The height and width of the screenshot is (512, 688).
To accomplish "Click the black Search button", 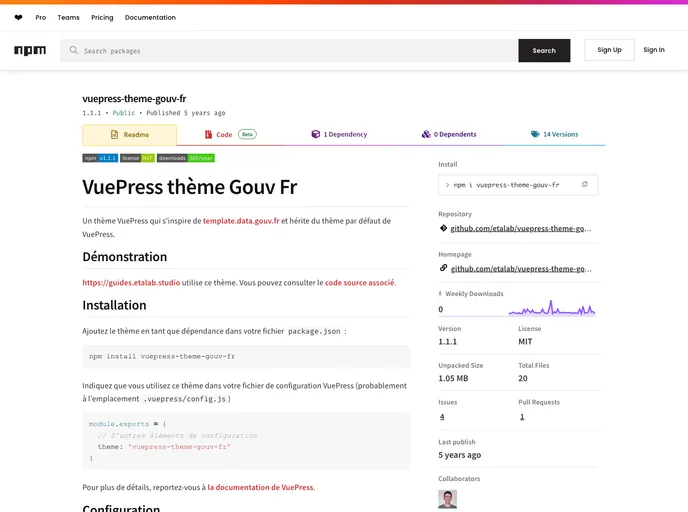I will pos(544,50).
